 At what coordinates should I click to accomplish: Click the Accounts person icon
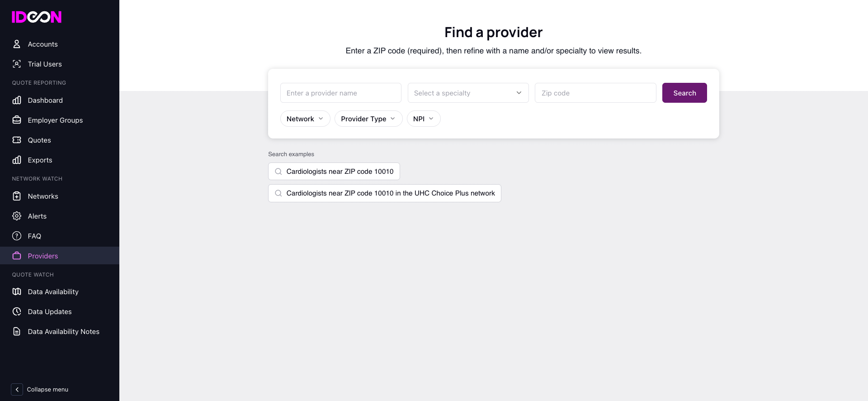pos(17,44)
